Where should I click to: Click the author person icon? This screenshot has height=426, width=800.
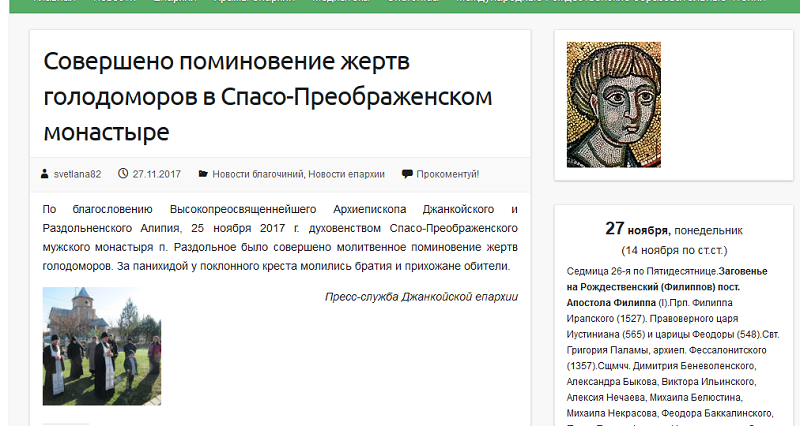coord(45,174)
